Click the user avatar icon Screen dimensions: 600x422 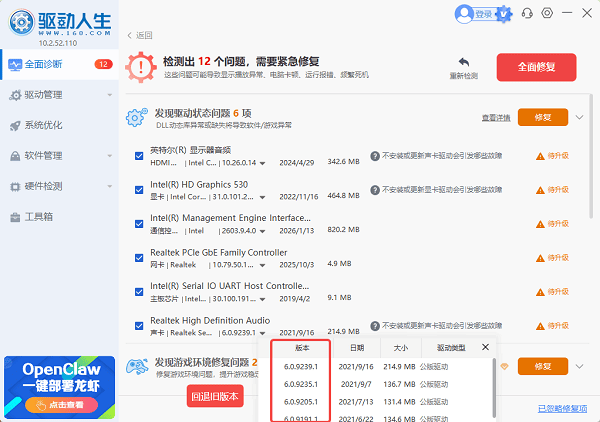464,14
